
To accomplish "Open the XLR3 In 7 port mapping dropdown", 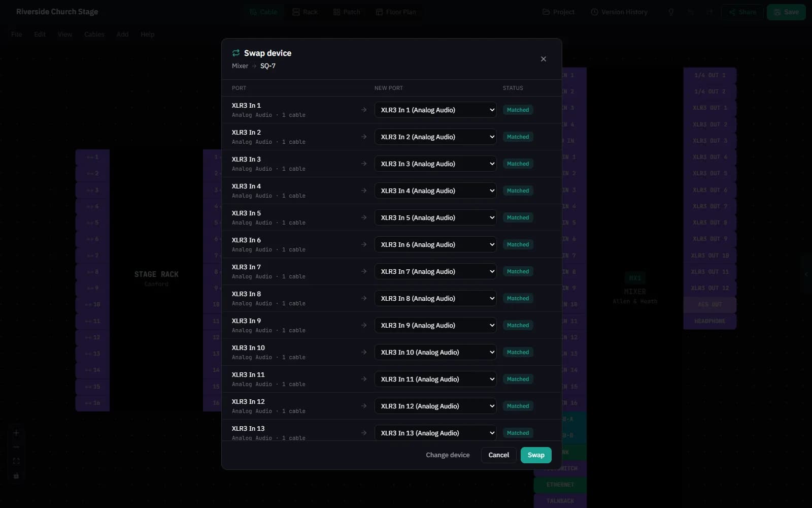I will coord(435,271).
